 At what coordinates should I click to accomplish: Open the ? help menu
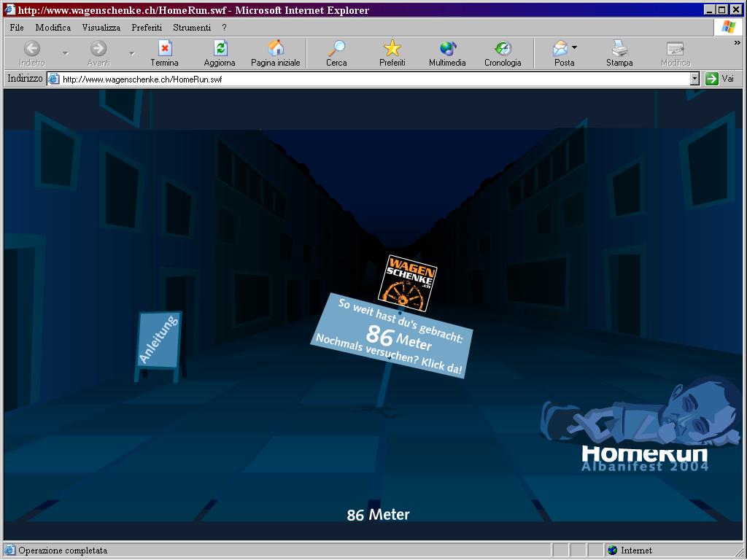tap(225, 28)
